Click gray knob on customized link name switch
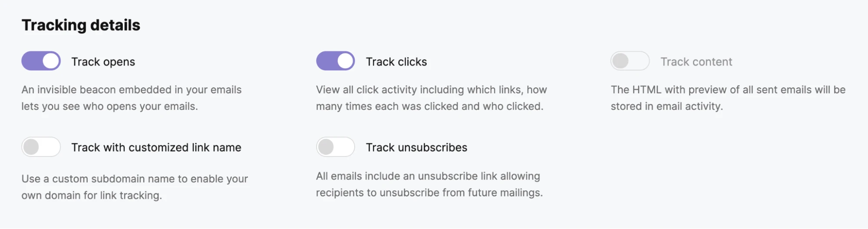 pos(31,147)
